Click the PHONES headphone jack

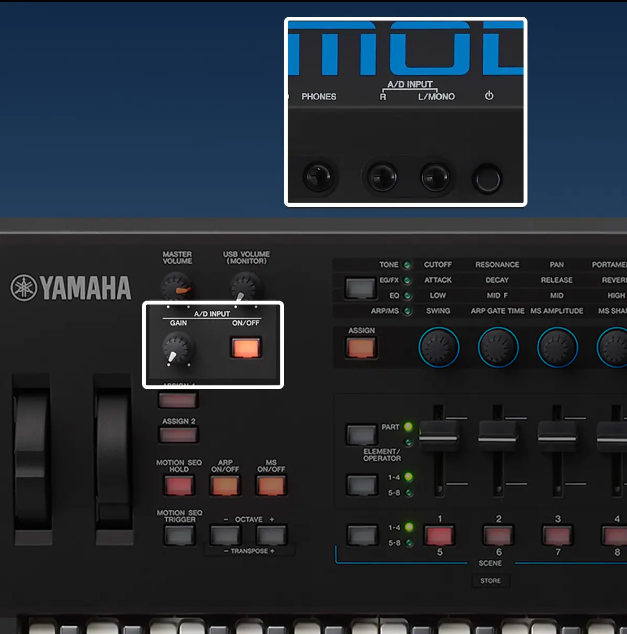coord(318,177)
